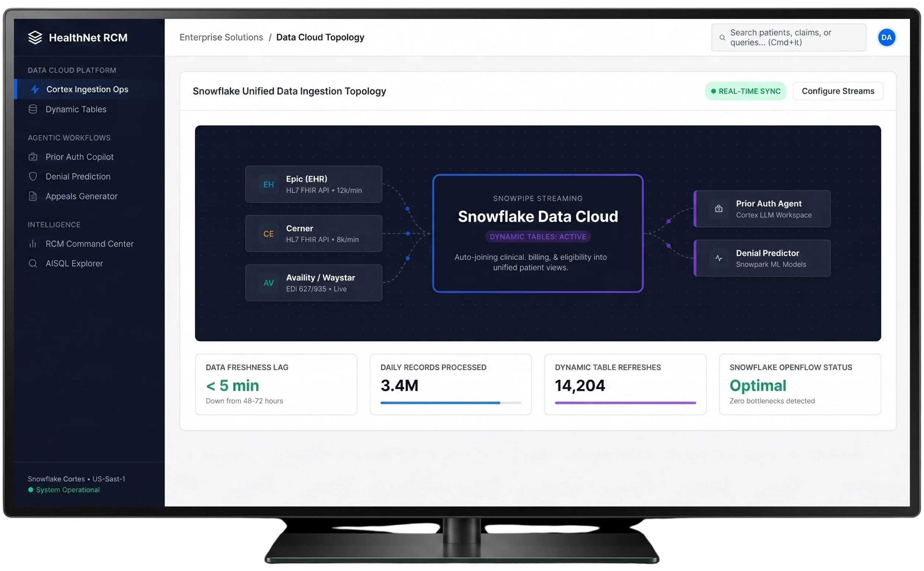This screenshot has height=571, width=924.
Task: Click the Denial Prediction shield icon
Action: point(33,176)
